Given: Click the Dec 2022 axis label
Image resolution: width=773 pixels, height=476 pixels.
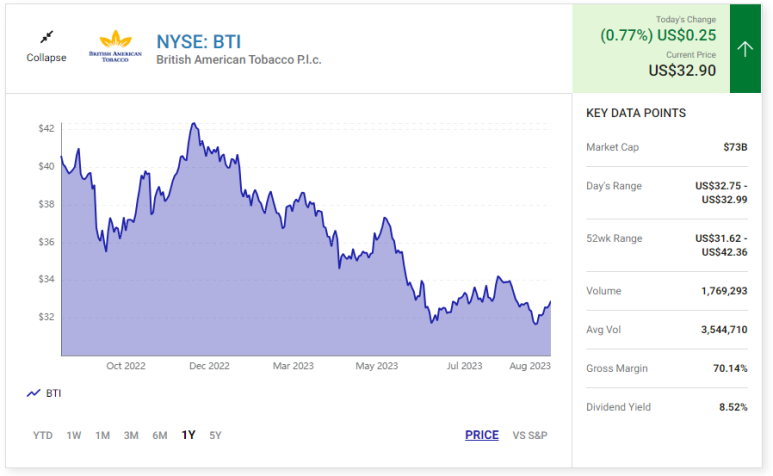Looking at the screenshot, I should pos(210,366).
